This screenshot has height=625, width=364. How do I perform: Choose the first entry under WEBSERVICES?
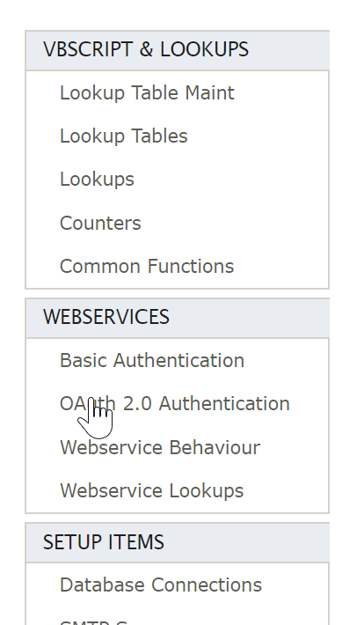[152, 361]
